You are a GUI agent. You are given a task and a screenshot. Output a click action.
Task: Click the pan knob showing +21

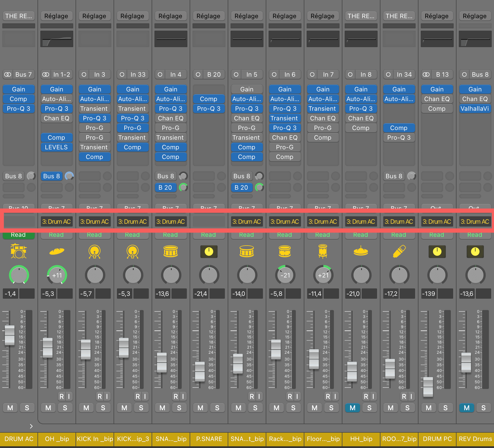323,275
